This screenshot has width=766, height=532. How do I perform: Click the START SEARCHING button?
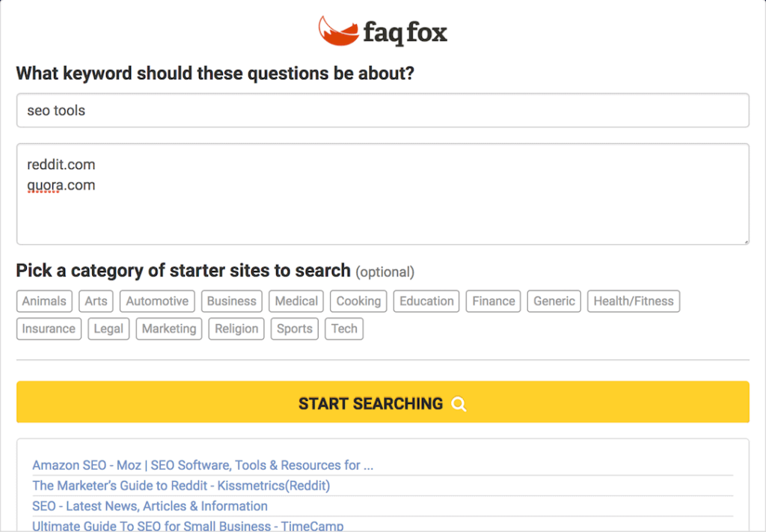click(382, 402)
